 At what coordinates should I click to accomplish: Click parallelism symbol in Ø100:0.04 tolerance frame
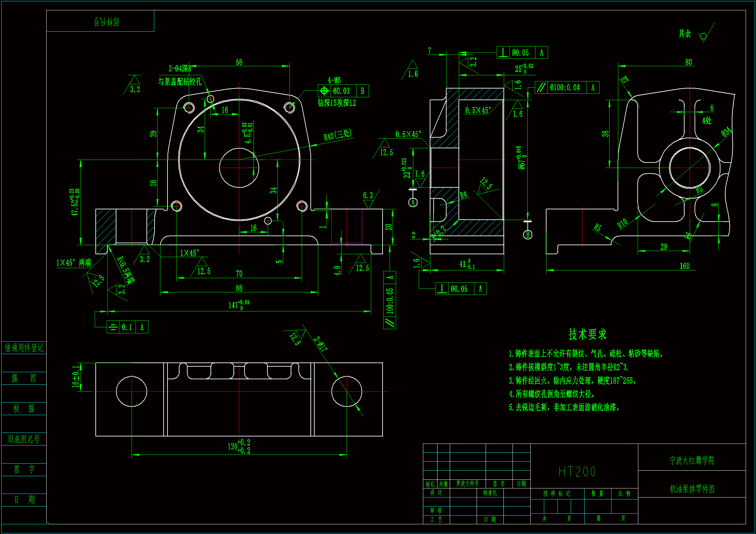pos(541,88)
